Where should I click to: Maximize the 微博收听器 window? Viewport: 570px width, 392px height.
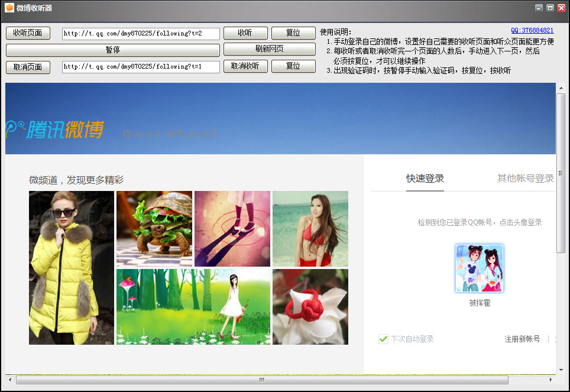tap(550, 8)
